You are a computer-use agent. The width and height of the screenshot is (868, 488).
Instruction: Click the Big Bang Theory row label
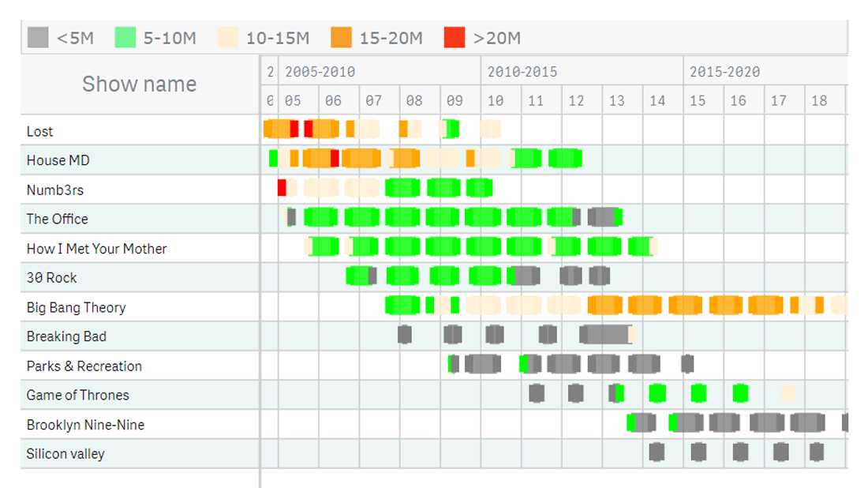[x=76, y=307]
